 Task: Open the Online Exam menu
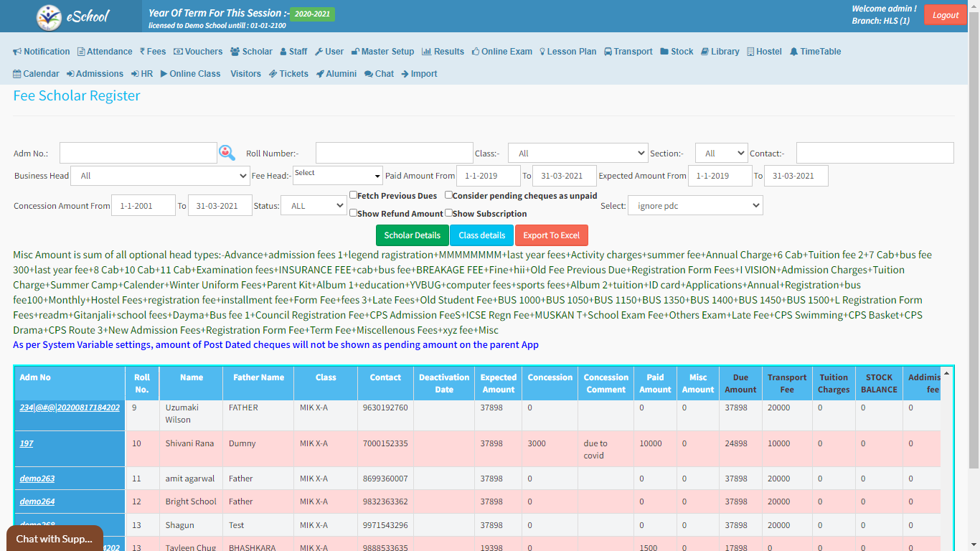click(501, 52)
